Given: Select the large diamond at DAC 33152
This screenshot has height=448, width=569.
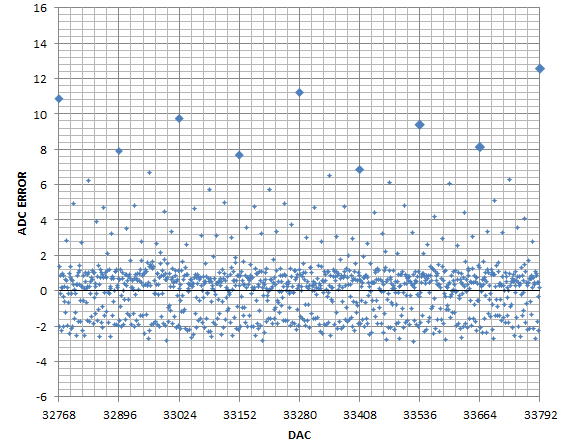Looking at the screenshot, I should (239, 155).
